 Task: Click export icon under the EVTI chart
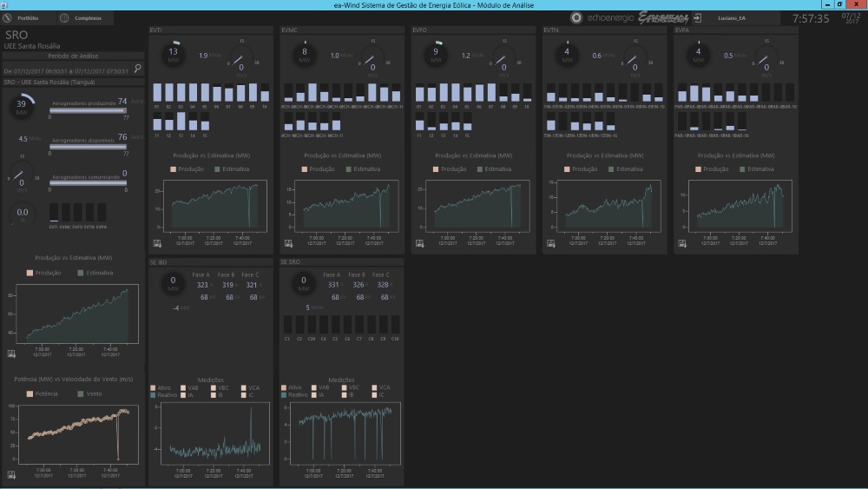click(157, 243)
